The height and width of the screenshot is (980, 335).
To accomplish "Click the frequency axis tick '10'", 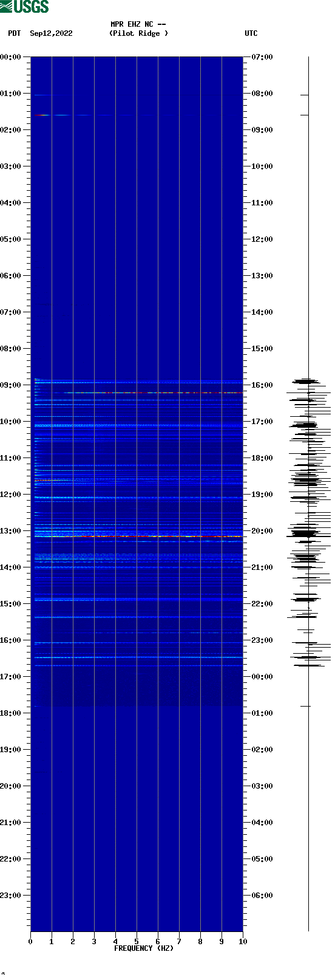I will pos(243,942).
